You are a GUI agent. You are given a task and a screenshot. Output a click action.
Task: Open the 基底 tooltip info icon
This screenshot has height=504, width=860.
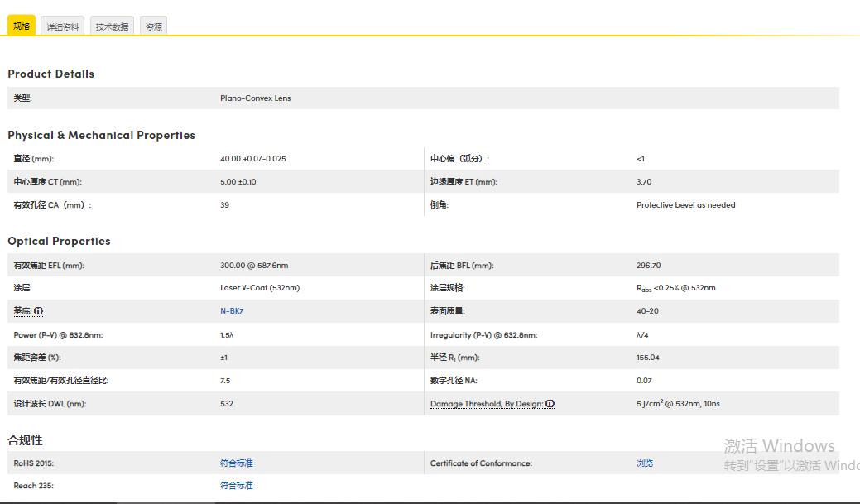[36, 311]
